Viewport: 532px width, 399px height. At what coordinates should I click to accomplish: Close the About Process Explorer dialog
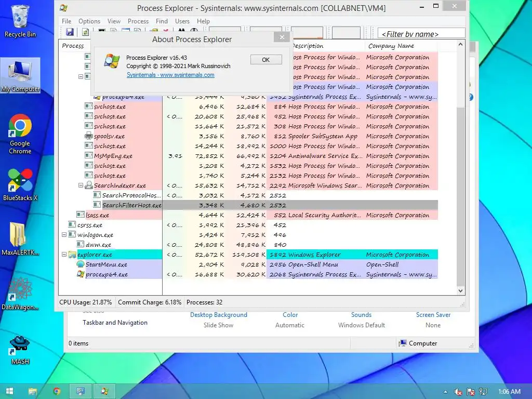coord(282,37)
